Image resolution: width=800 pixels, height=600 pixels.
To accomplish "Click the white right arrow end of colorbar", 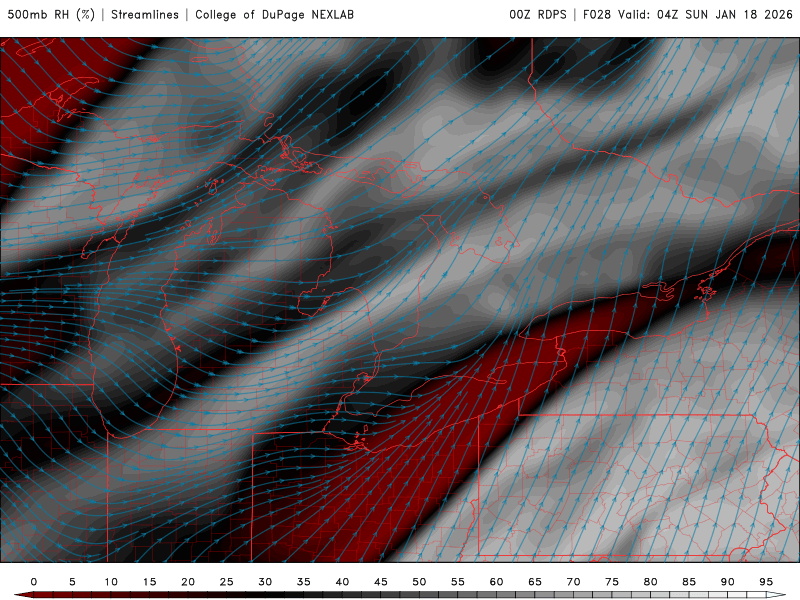I will pos(777,595).
